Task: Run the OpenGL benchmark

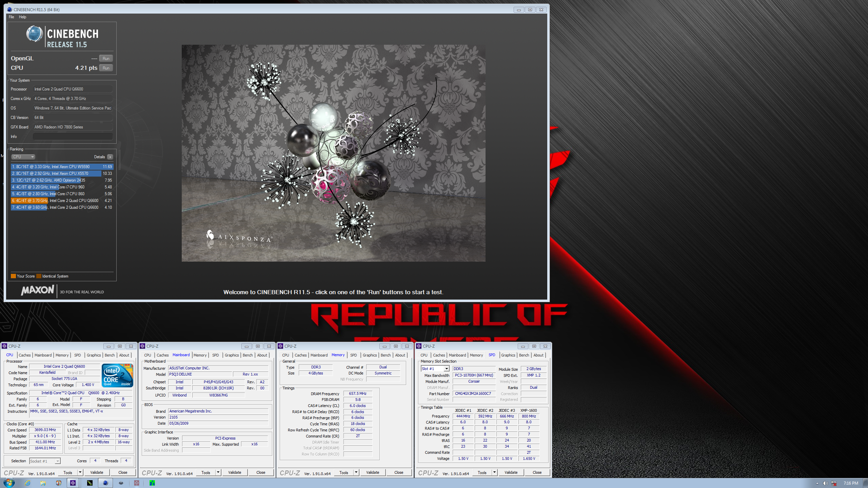Action: (106, 59)
